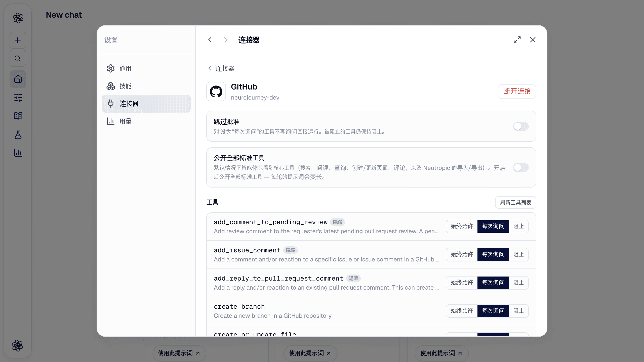Image resolution: width=644 pixels, height=362 pixels.
Task: Click the GitHub logo icon
Action: (216, 92)
